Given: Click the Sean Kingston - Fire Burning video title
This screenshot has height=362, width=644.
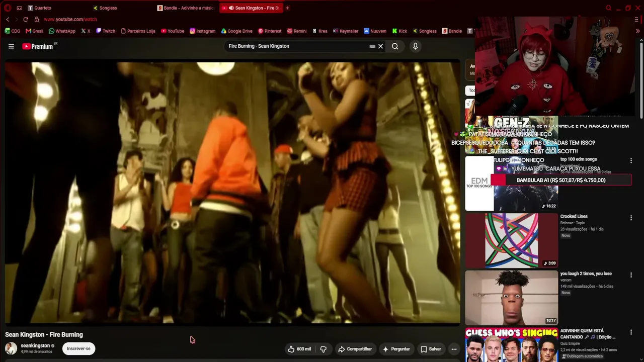Looking at the screenshot, I should point(44,335).
